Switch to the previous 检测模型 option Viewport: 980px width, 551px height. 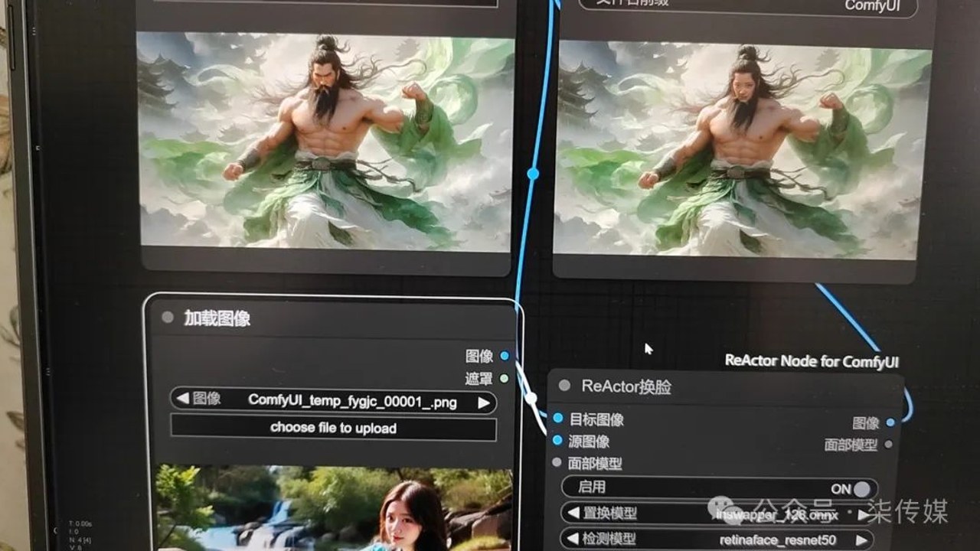[571, 539]
